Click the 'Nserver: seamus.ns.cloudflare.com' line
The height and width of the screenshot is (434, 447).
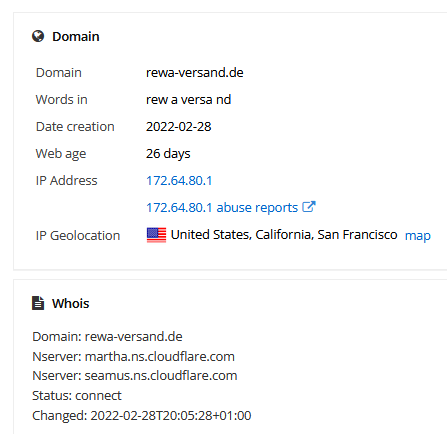[135, 376]
